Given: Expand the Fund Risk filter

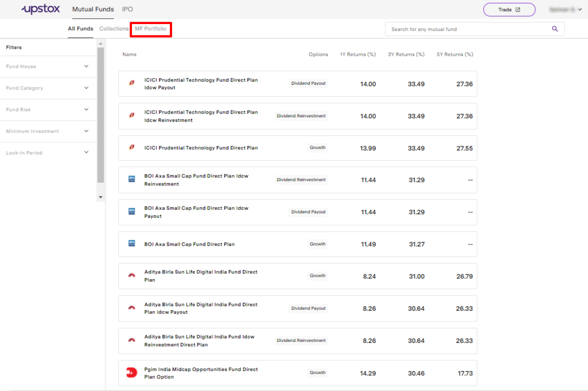Looking at the screenshot, I should [x=48, y=110].
